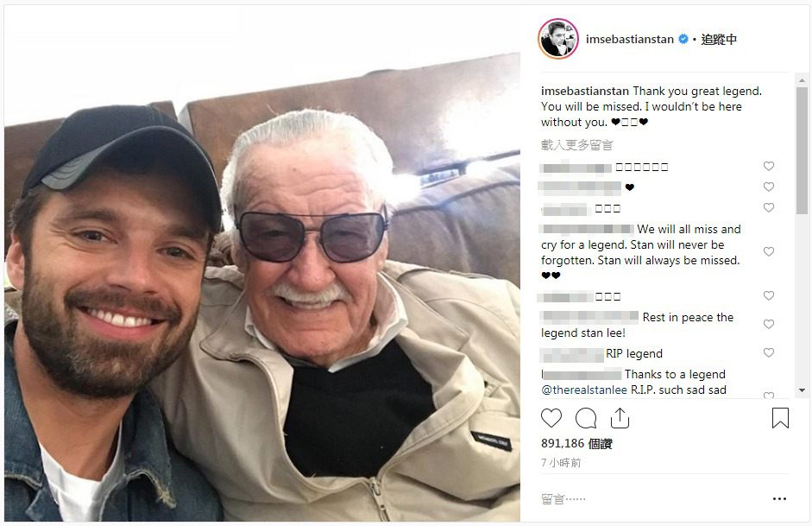Like the 'We will all miss' comment
The height and width of the screenshot is (526, 812).
click(769, 252)
